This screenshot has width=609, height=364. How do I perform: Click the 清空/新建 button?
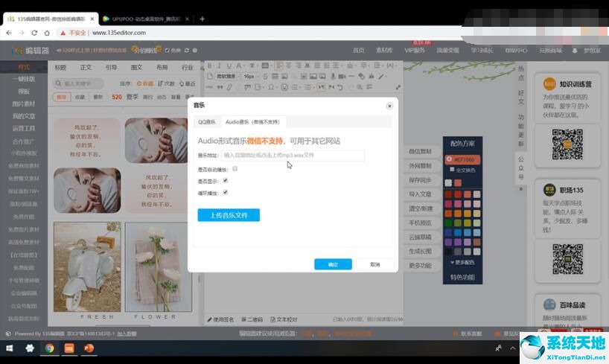tap(420, 208)
